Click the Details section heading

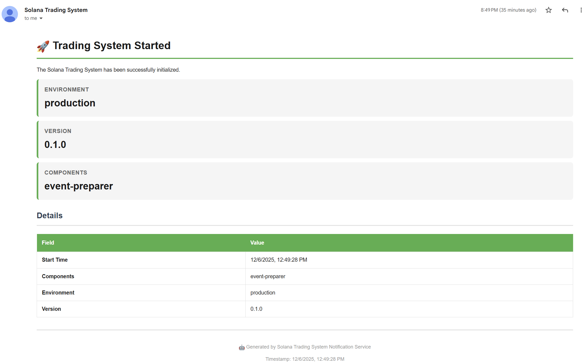click(x=49, y=215)
